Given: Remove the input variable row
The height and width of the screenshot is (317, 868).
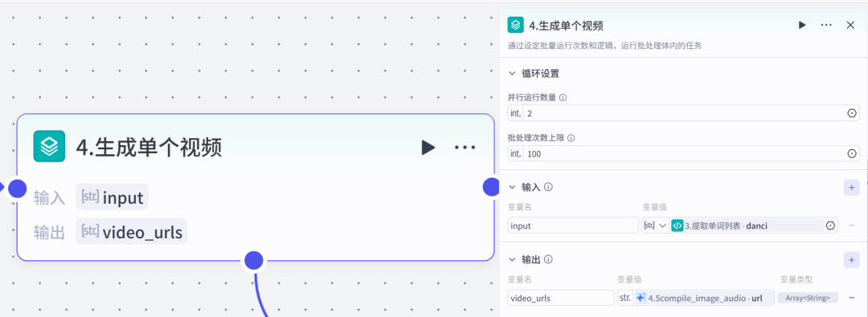Looking at the screenshot, I should 851,226.
